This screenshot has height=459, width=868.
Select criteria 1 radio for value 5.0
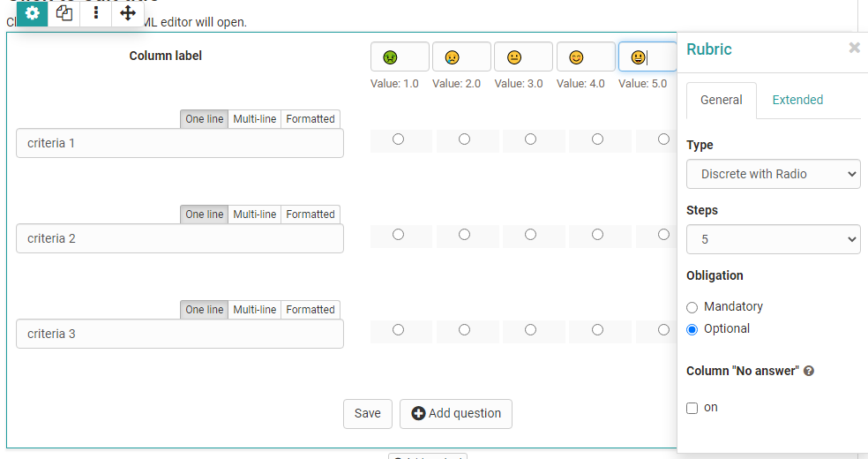[x=663, y=139]
